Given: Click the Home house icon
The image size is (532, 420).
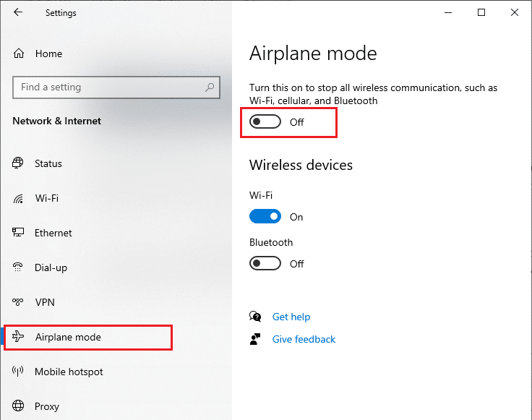Looking at the screenshot, I should 19,53.
